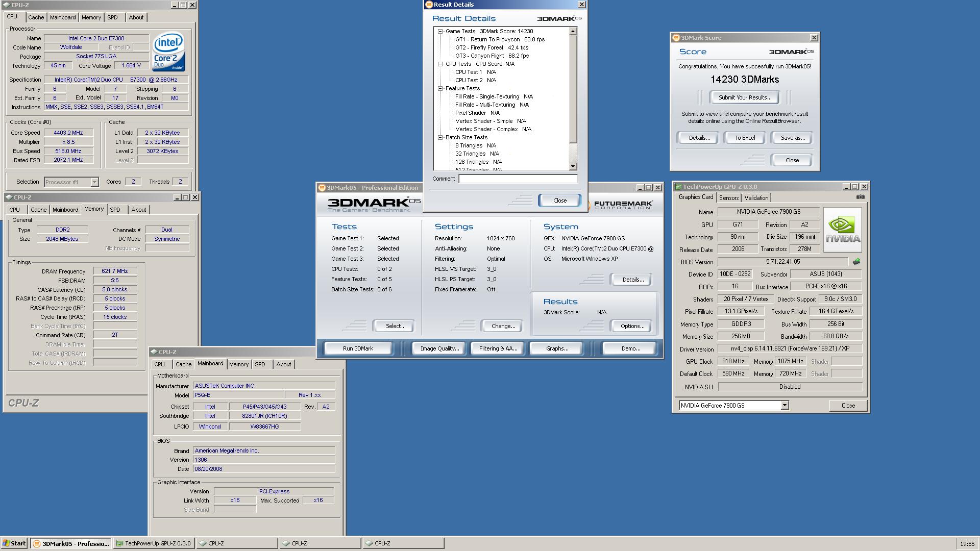Click the taskbar clock showing 19:55
Viewport: 980px width, 551px height.
[x=967, y=544]
